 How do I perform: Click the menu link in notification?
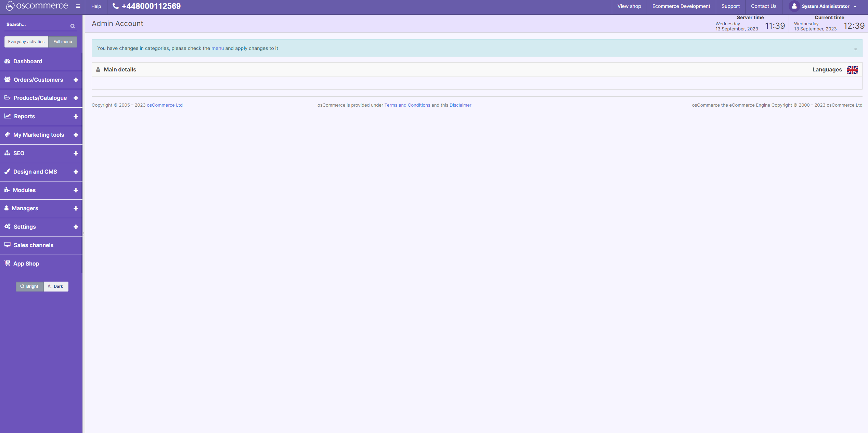click(x=218, y=48)
